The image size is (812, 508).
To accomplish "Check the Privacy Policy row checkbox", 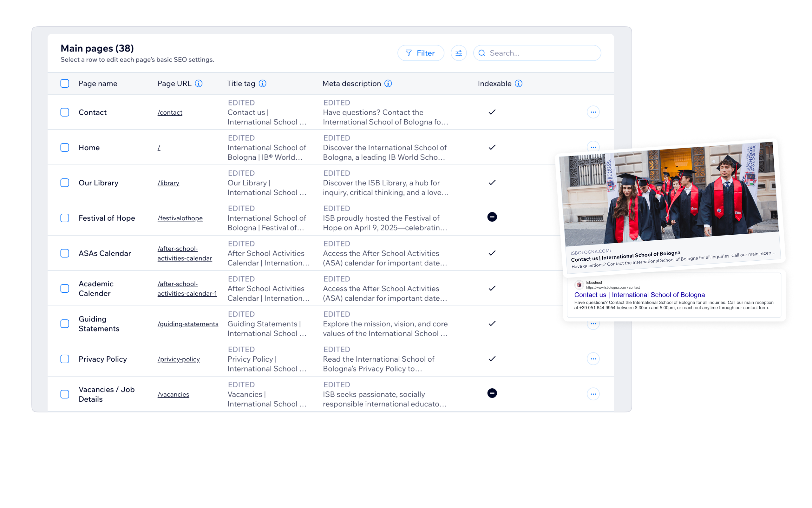I will [65, 359].
